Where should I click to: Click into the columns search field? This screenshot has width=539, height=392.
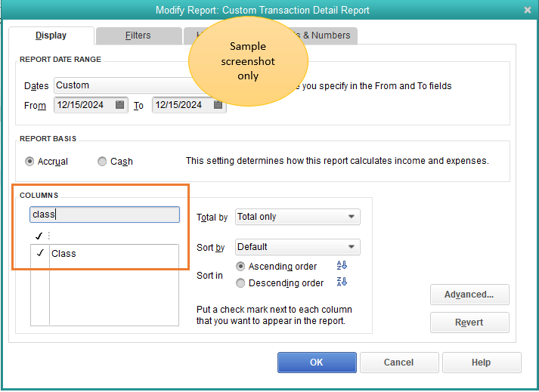coord(106,215)
